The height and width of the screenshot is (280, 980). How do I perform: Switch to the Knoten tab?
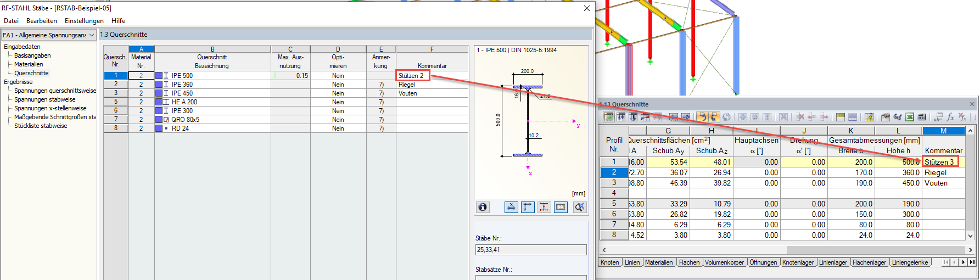[x=609, y=262]
